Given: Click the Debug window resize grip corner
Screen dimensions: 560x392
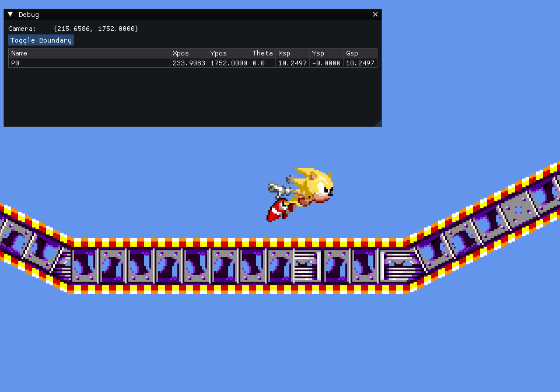Looking at the screenshot, I should pos(378,123).
